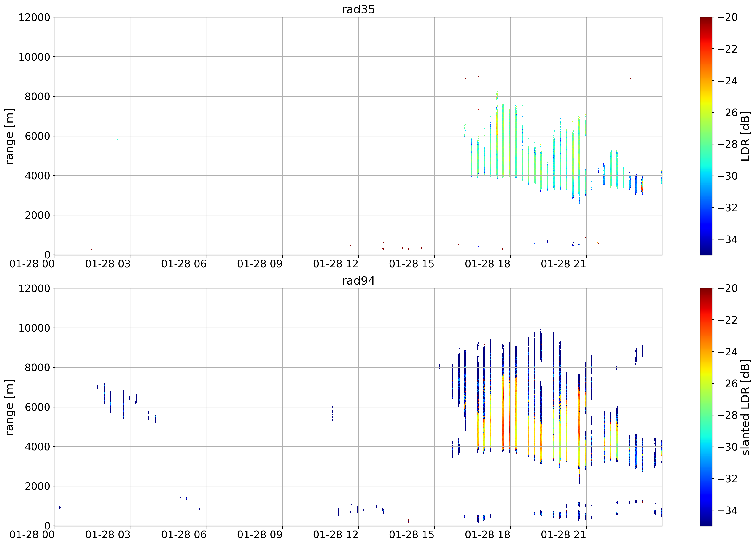Click the −30 tick on rad94 colorbar

pyautogui.click(x=727, y=447)
